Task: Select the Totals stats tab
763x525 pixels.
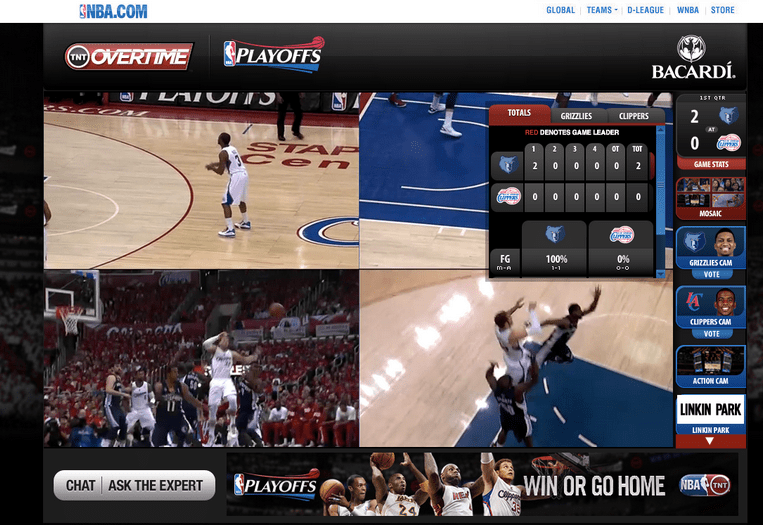Action: tap(519, 113)
